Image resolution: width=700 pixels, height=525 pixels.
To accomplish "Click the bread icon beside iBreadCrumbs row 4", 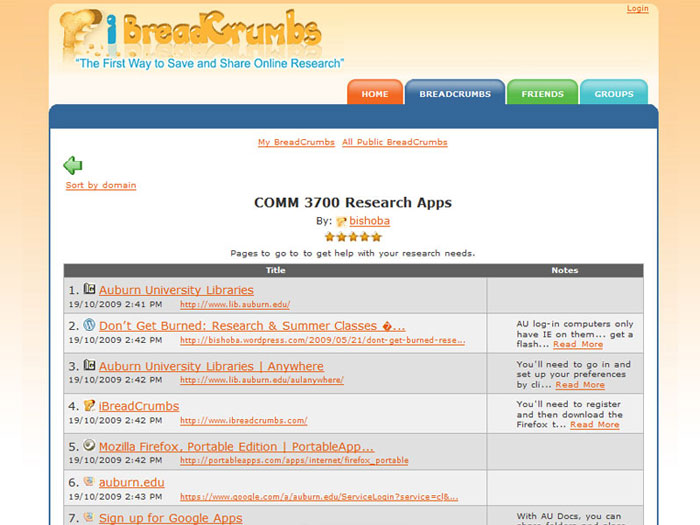I will coord(89,405).
